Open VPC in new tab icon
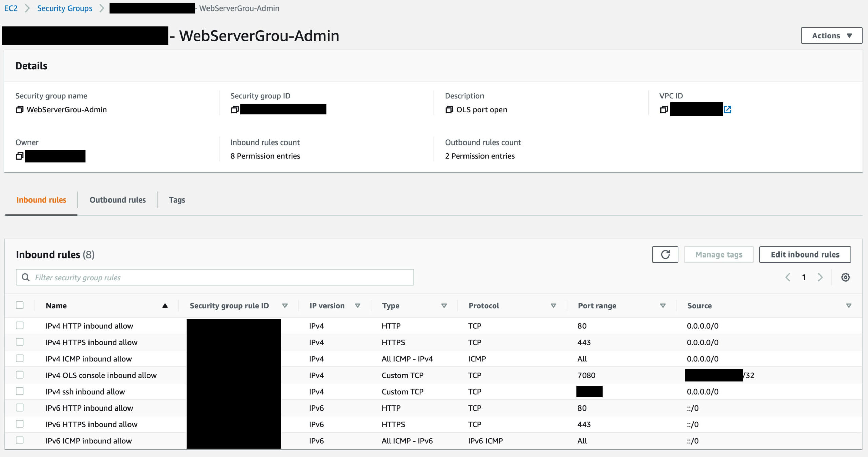 (x=727, y=110)
